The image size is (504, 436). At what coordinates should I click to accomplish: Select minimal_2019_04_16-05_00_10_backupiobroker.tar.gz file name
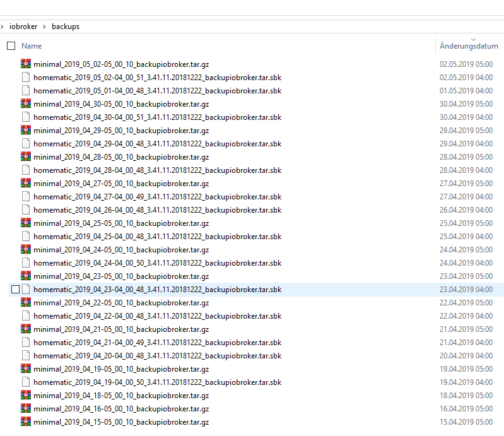coord(121,409)
